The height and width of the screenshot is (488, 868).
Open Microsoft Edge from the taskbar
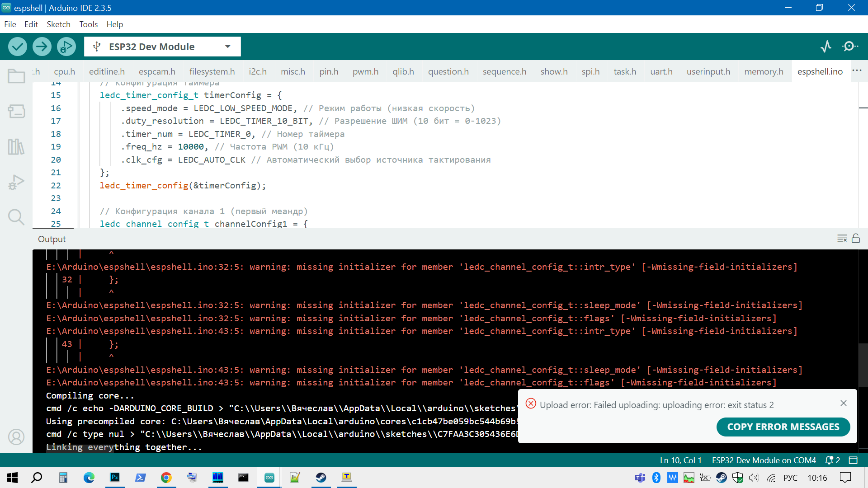pos(89,478)
